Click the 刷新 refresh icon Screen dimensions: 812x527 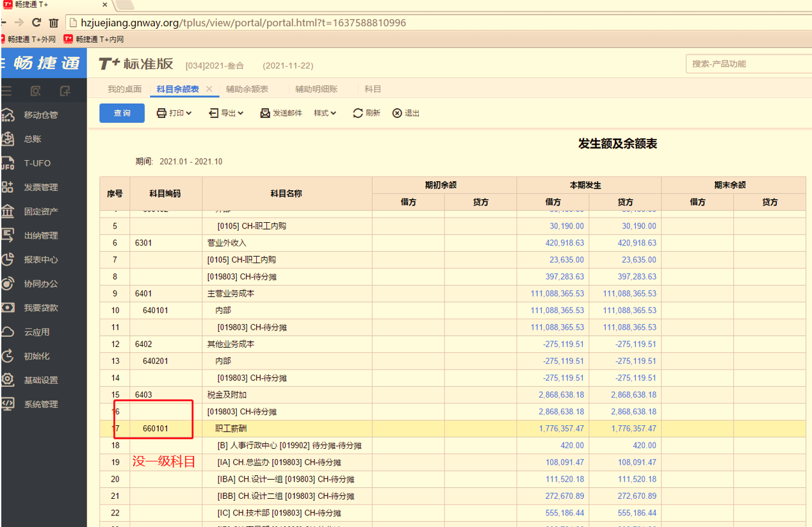[358, 113]
